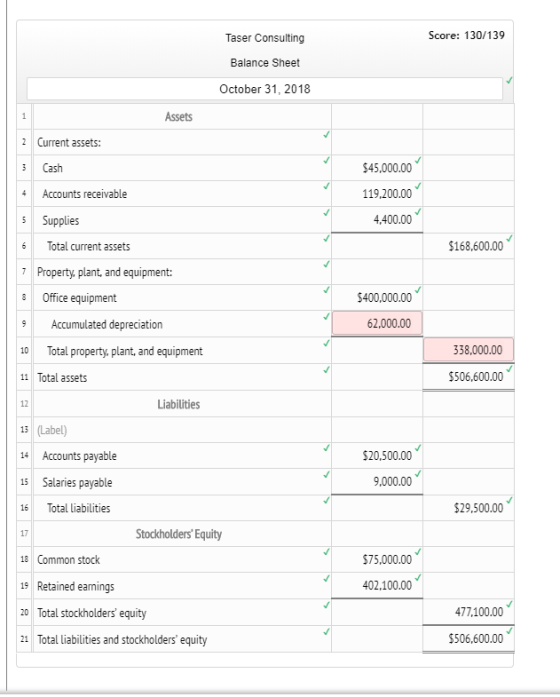560x697 pixels.
Task: Click the green checkmark next to 402,100.00
Action: [x=418, y=577]
